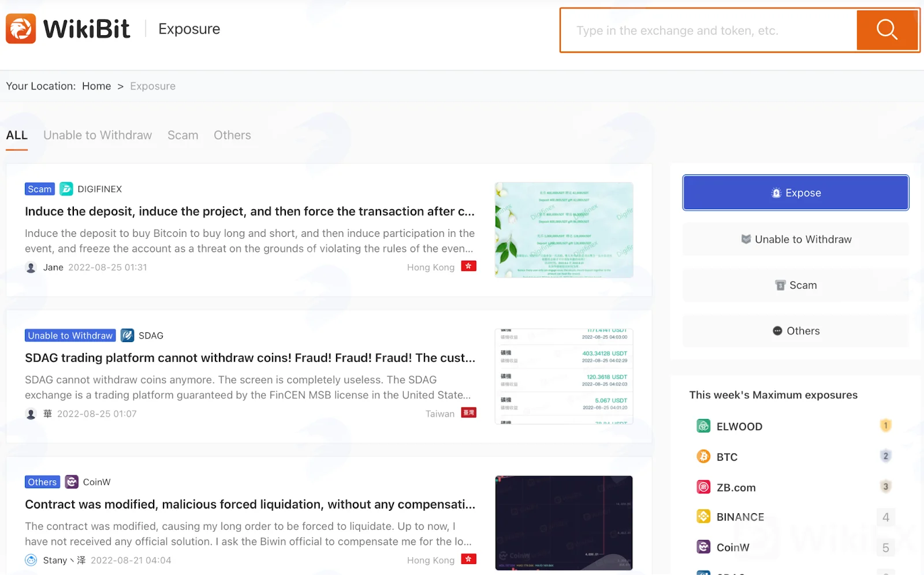
Task: Click the sidebar Unable to Withdraw button
Action: (796, 239)
